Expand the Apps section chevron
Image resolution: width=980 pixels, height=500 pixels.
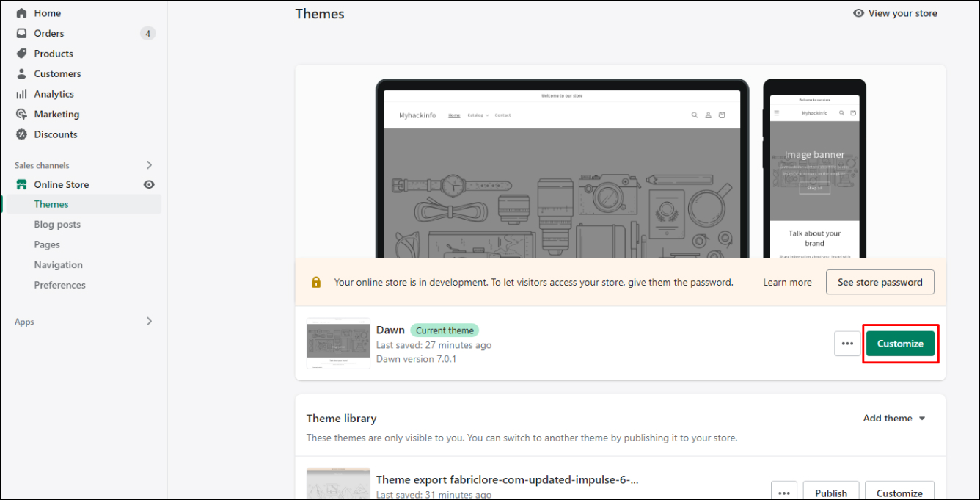[x=149, y=321]
